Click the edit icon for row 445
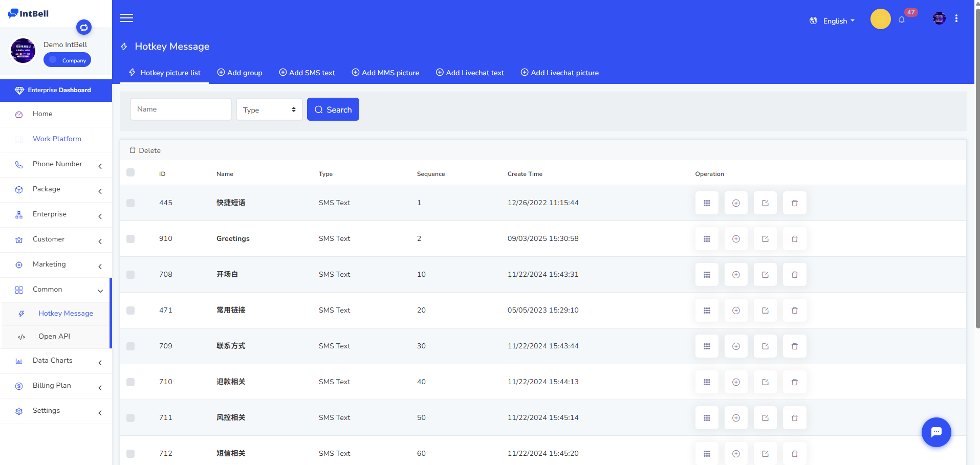This screenshot has height=465, width=980. tap(765, 203)
